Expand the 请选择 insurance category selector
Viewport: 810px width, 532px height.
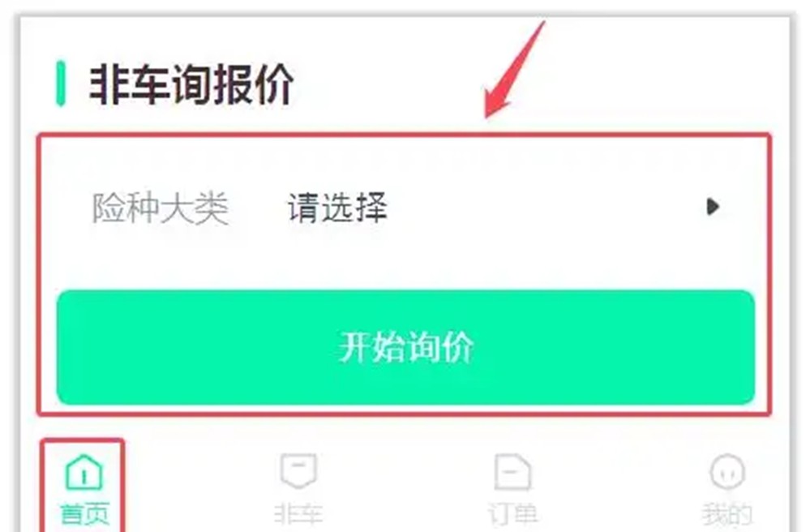coord(337,208)
